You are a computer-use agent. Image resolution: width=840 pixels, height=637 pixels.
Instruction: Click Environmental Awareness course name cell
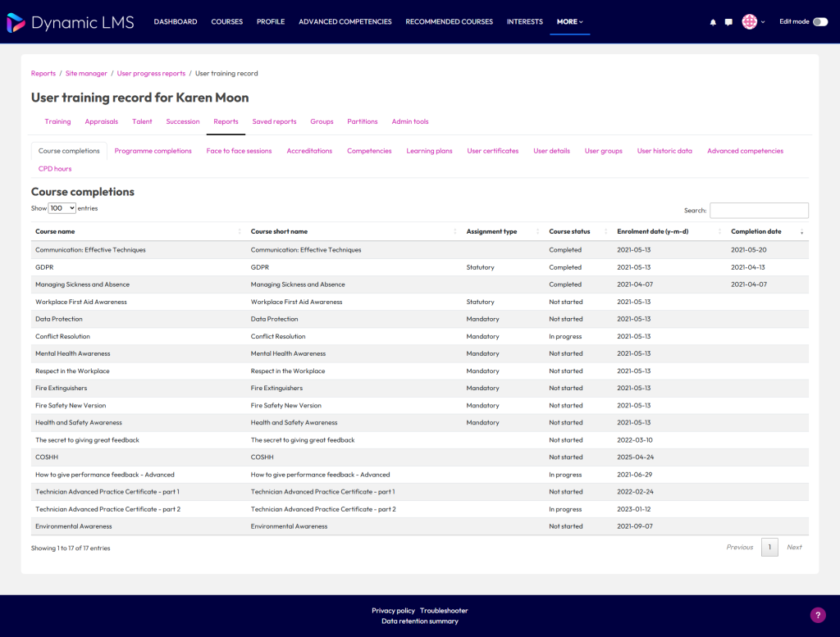click(73, 526)
